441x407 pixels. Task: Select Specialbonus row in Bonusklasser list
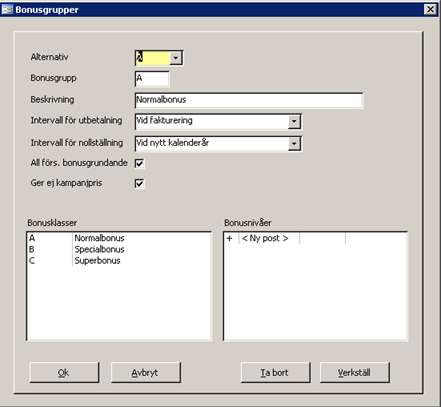tap(119, 249)
